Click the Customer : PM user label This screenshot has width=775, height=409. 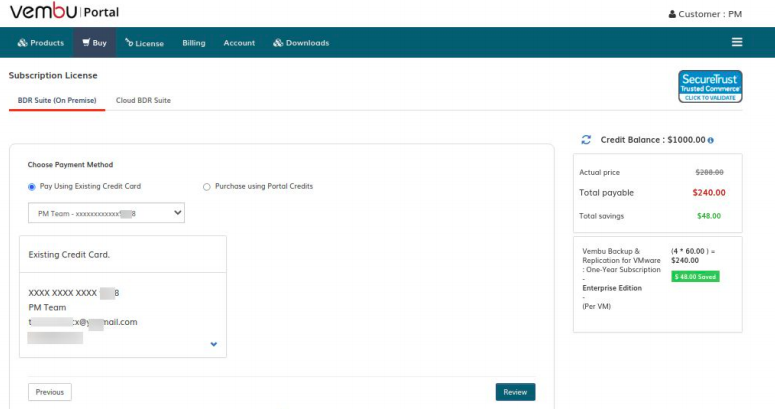(705, 14)
